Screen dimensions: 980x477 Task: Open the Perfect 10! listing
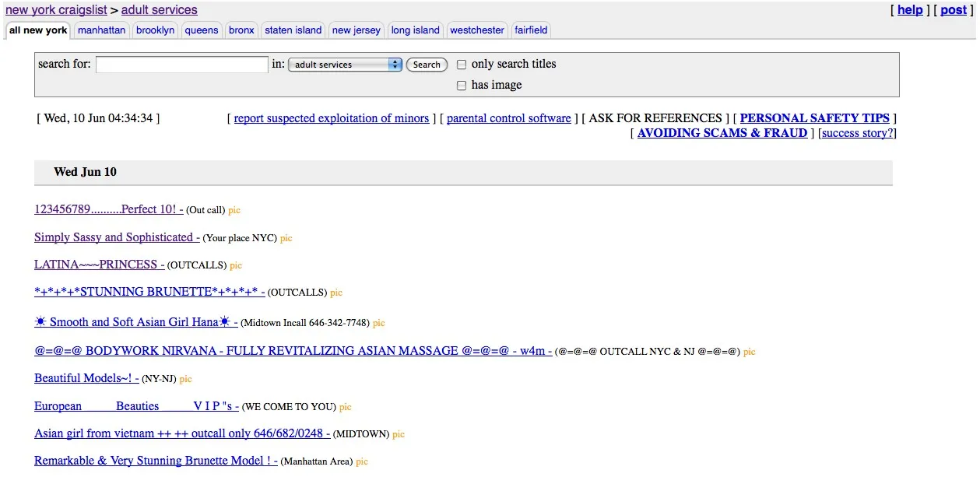pos(109,209)
